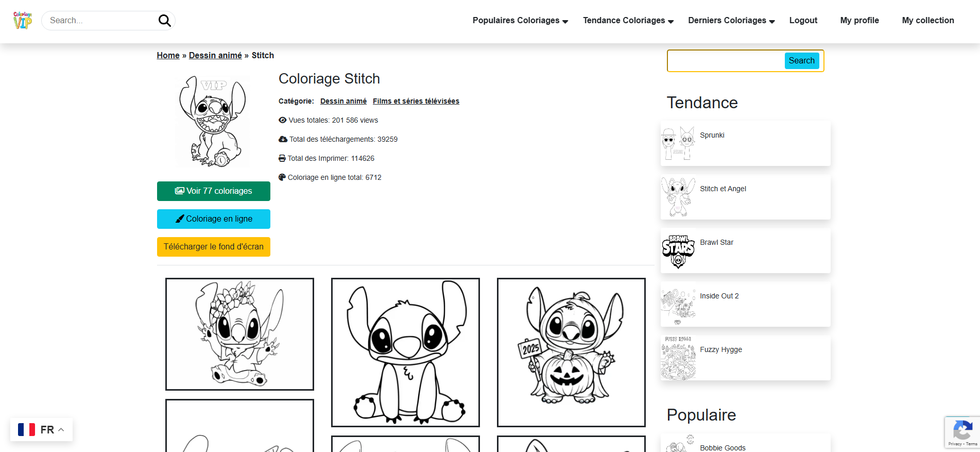
Task: Open the Dessin animé category link
Action: tap(343, 101)
